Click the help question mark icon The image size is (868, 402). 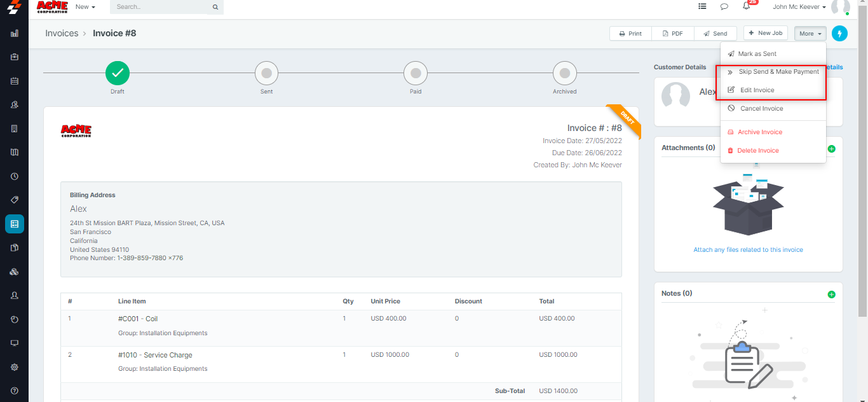pos(14,391)
